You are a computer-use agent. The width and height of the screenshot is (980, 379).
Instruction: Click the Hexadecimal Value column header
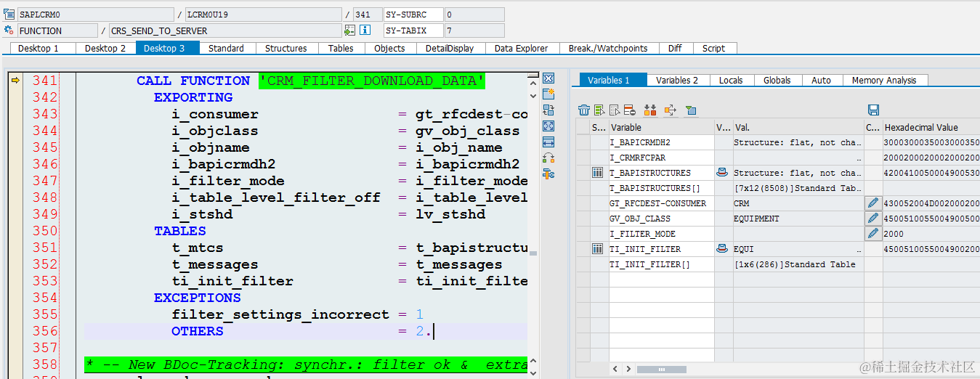(x=931, y=127)
